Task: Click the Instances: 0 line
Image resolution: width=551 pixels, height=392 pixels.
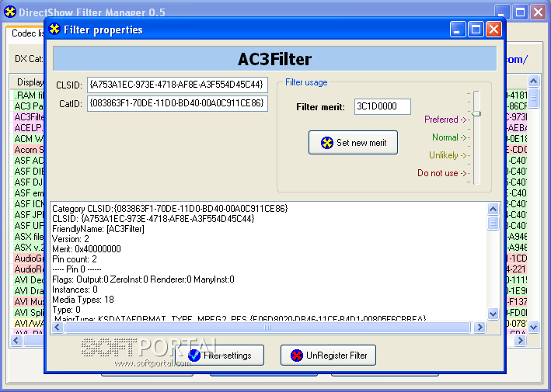Action: (x=75, y=290)
